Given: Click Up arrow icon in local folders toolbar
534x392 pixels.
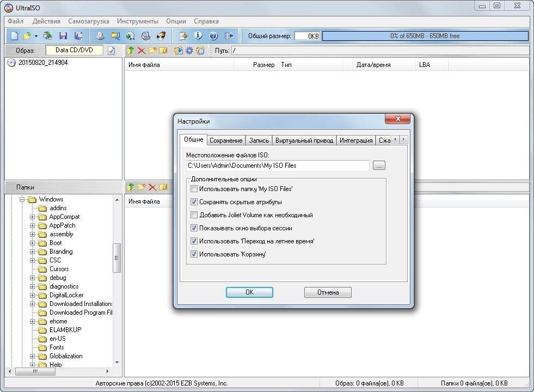Looking at the screenshot, I should pyautogui.click(x=131, y=187).
